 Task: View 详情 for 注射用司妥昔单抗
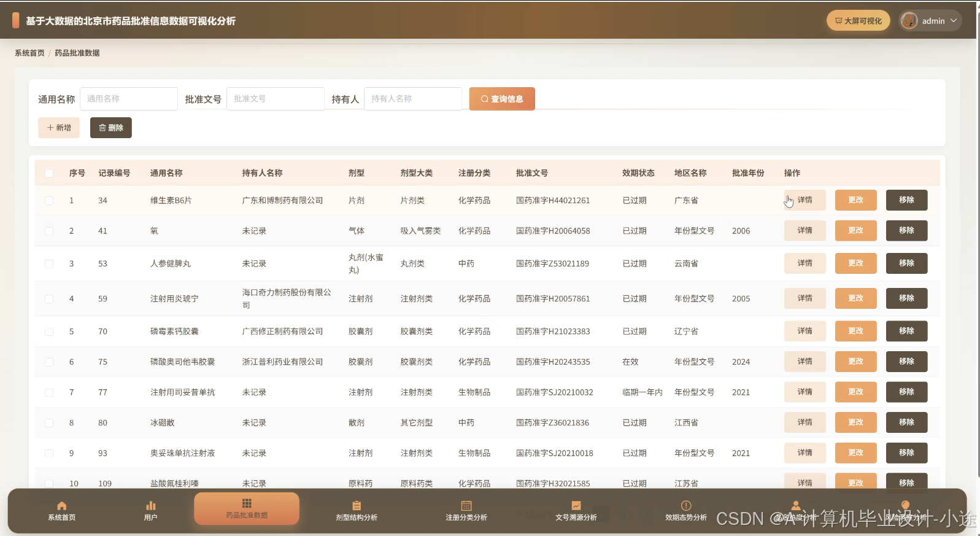[x=804, y=392]
